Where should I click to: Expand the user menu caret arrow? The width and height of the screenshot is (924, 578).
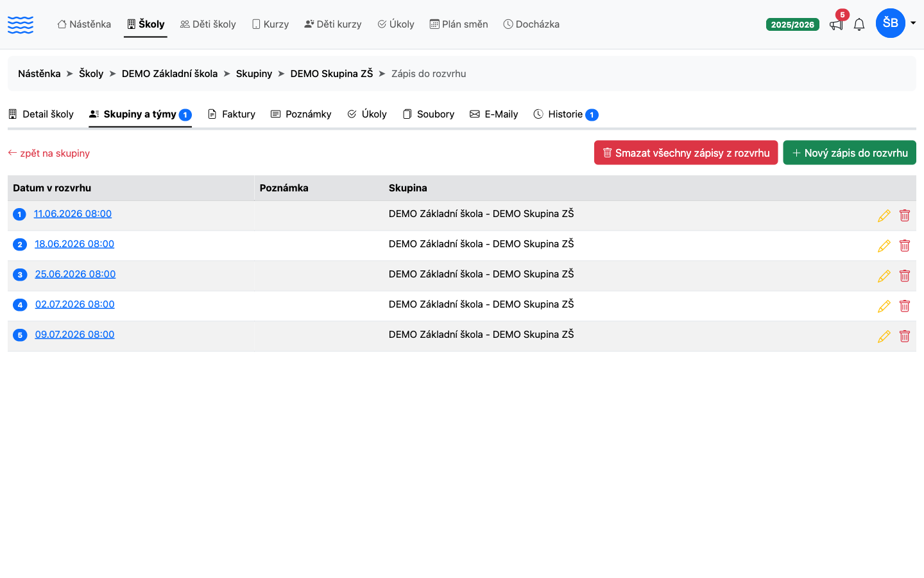(x=913, y=23)
